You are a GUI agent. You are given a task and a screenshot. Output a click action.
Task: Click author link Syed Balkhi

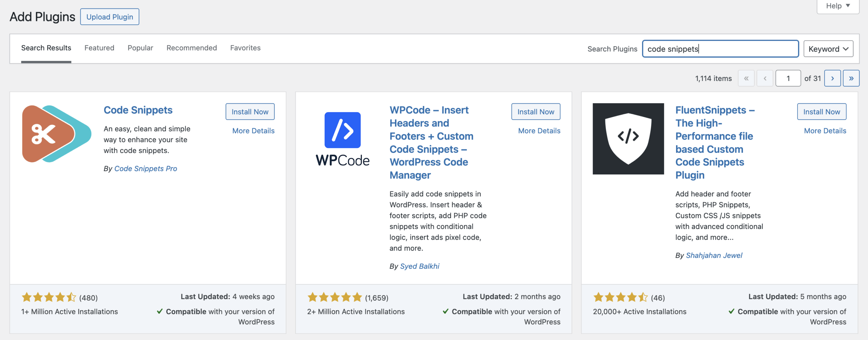(419, 266)
